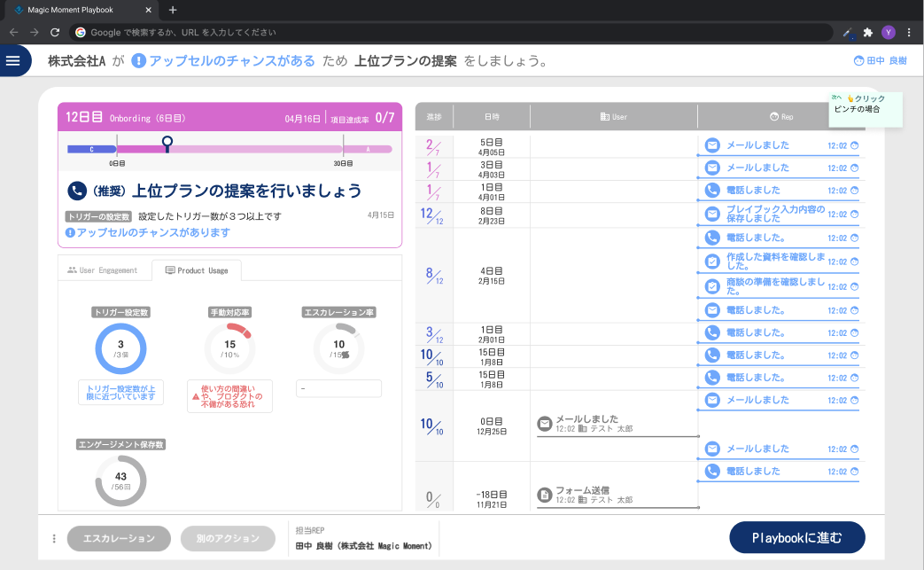Screen dimensions: 924x570
Task: Click mail icon in 5日目 row
Action: click(x=712, y=145)
